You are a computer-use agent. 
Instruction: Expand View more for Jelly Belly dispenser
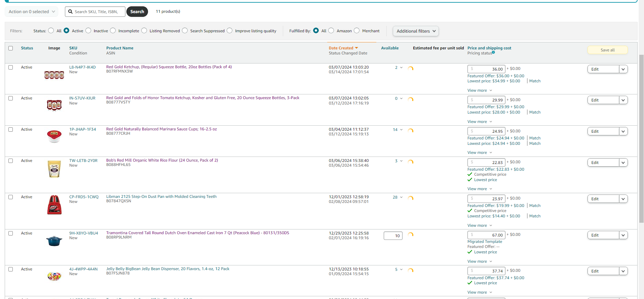480,292
